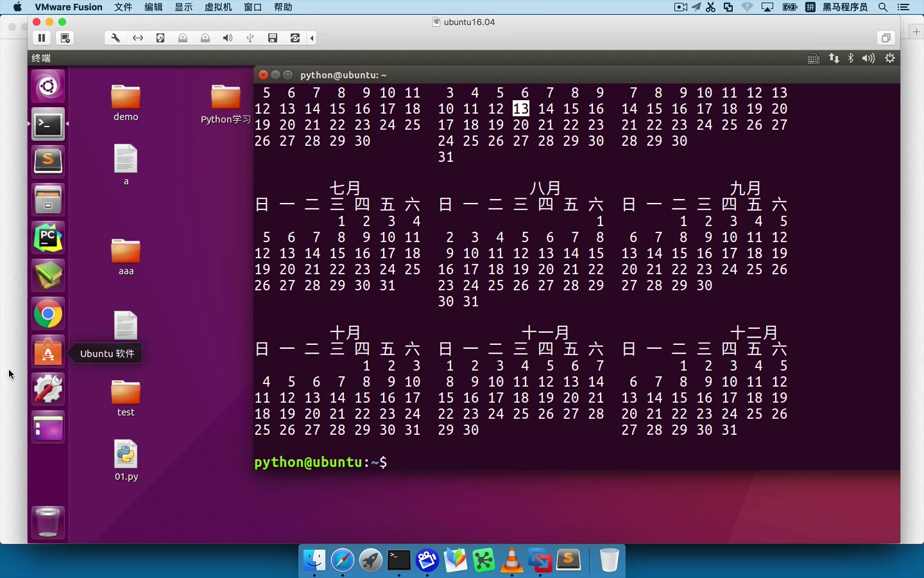
Task: Open the 编辑 menu
Action: 153,7
